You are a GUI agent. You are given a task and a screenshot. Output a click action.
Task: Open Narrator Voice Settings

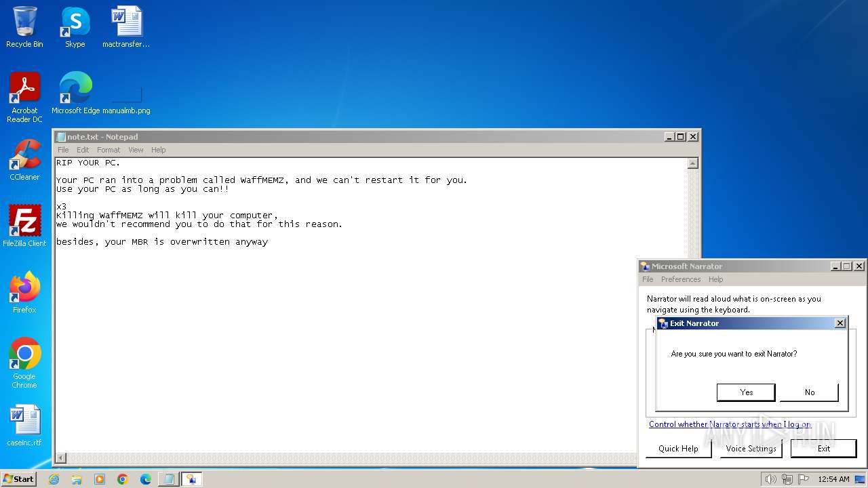(x=751, y=449)
